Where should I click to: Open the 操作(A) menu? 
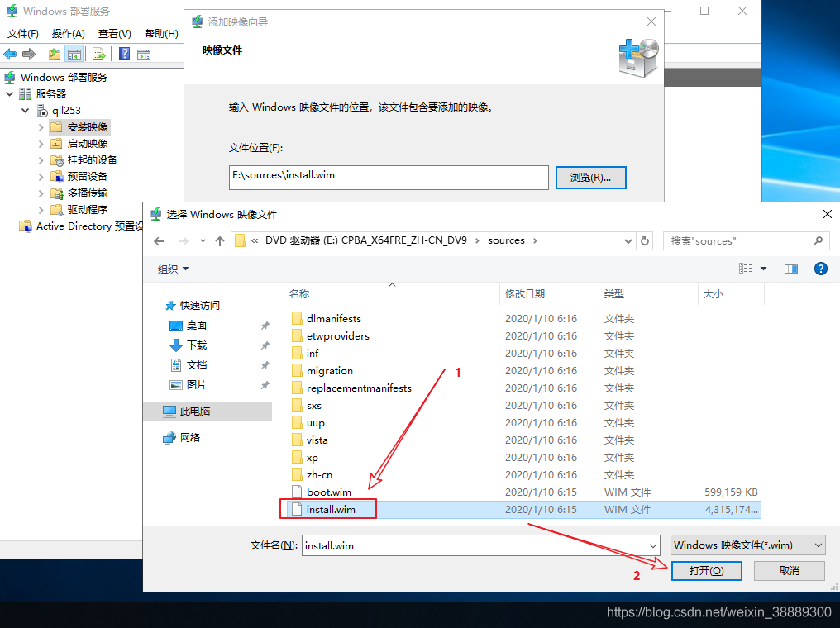[x=68, y=34]
